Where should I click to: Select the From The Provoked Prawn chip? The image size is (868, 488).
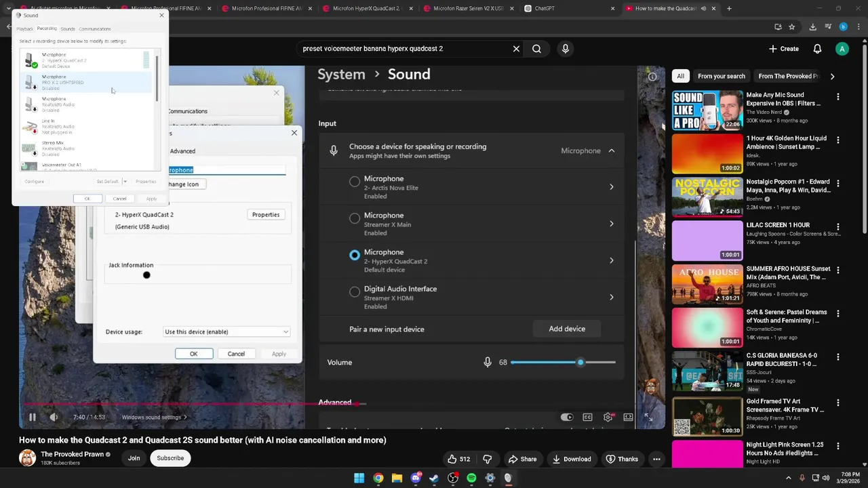point(788,76)
